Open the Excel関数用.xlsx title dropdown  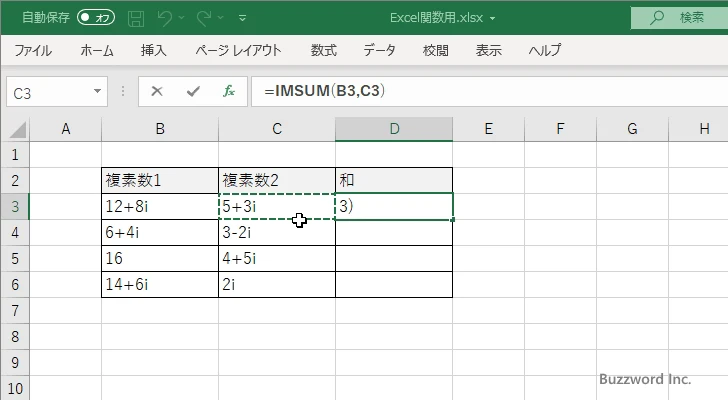pos(492,19)
